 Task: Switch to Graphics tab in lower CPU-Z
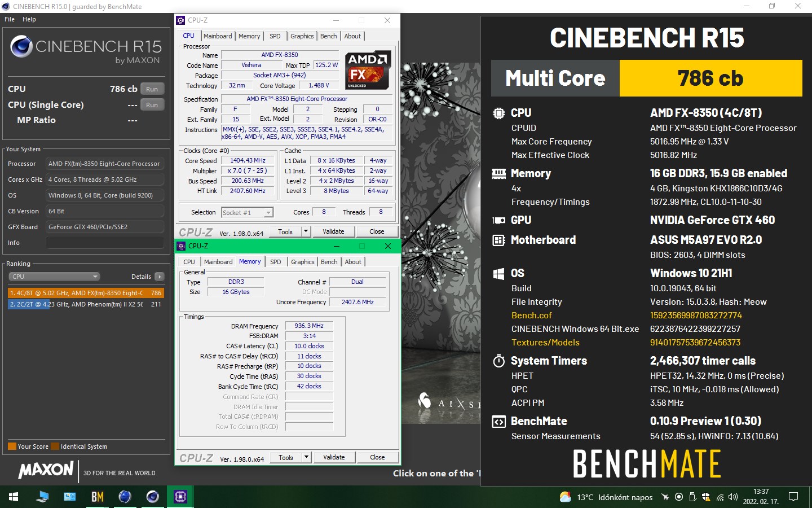(x=303, y=262)
